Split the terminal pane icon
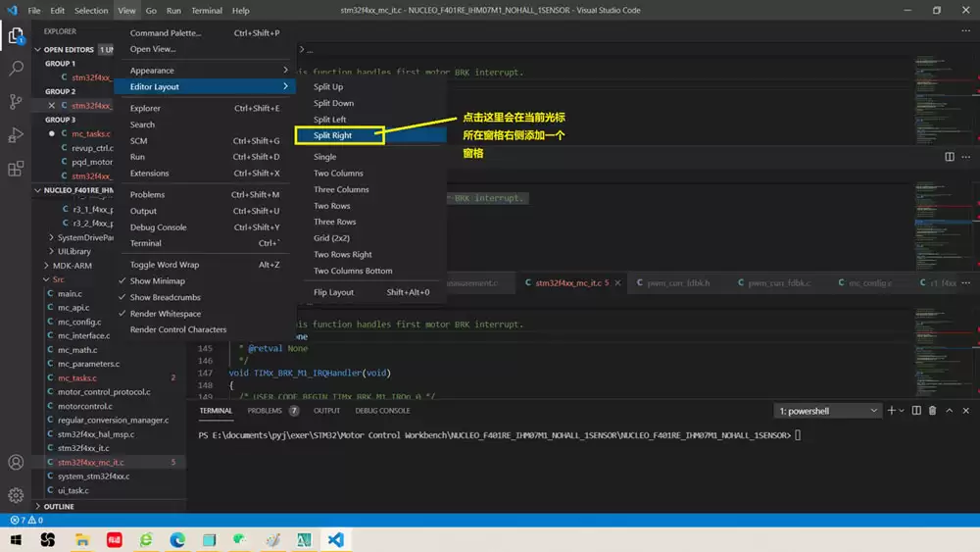This screenshot has height=552, width=980. (x=916, y=411)
